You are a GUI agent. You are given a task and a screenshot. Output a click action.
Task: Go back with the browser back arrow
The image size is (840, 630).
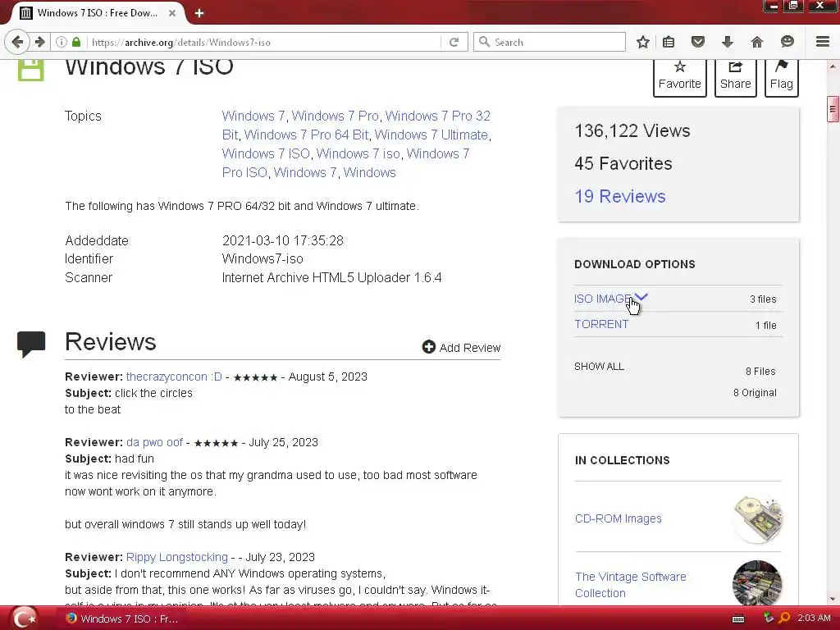pos(17,42)
